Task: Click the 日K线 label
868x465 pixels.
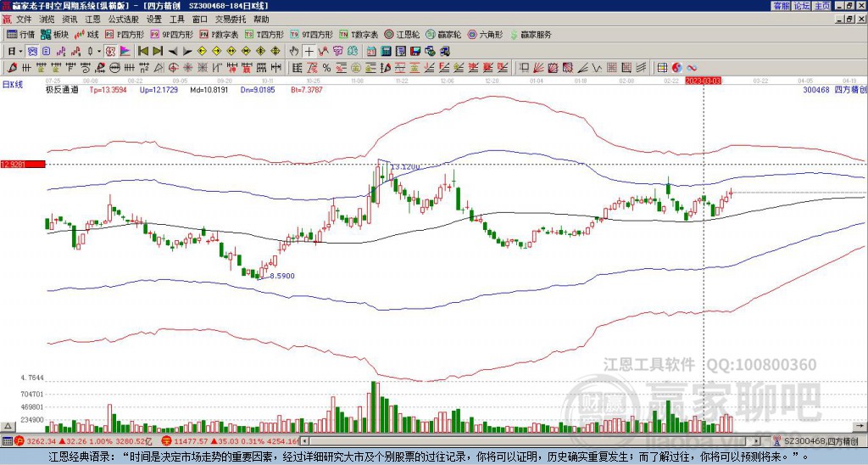Action: pyautogui.click(x=12, y=85)
